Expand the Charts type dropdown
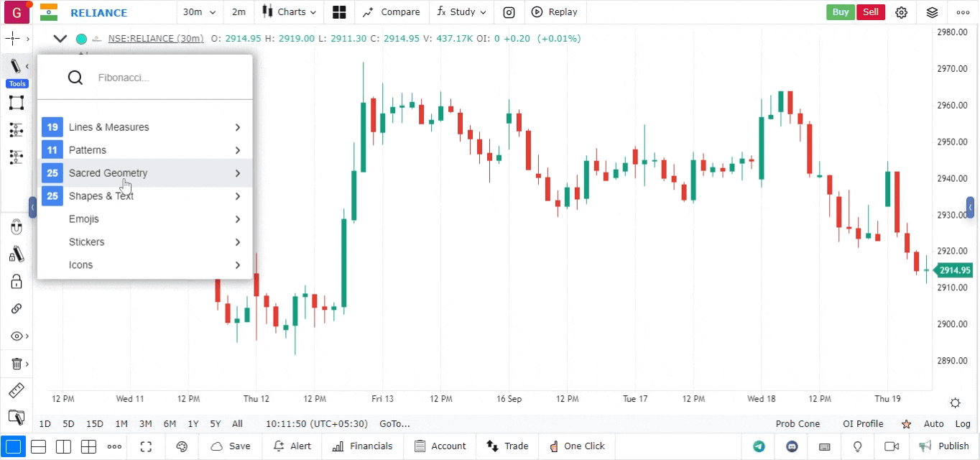The width and height of the screenshot is (980, 460). coord(289,12)
